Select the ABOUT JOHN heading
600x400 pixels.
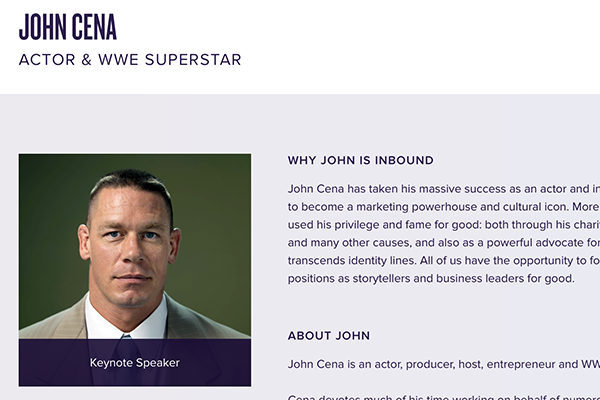click(x=329, y=335)
